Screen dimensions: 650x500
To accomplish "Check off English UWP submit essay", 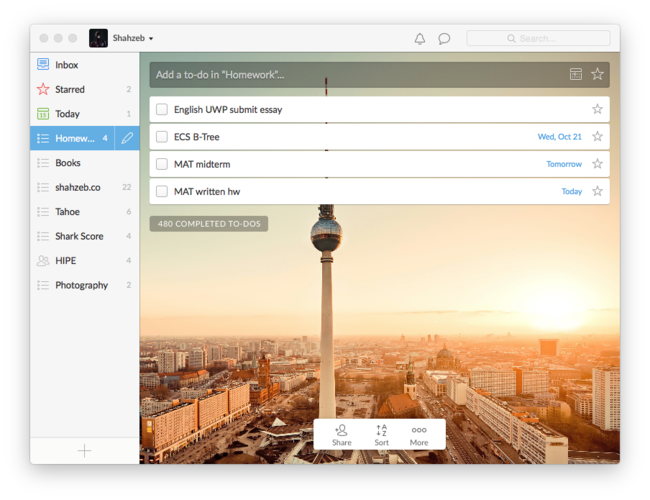I will pyautogui.click(x=162, y=109).
